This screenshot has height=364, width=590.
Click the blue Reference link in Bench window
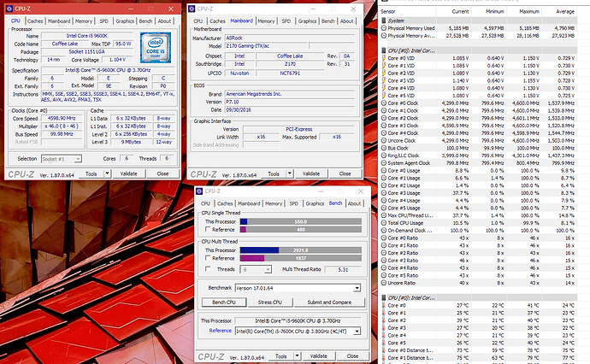(x=220, y=331)
